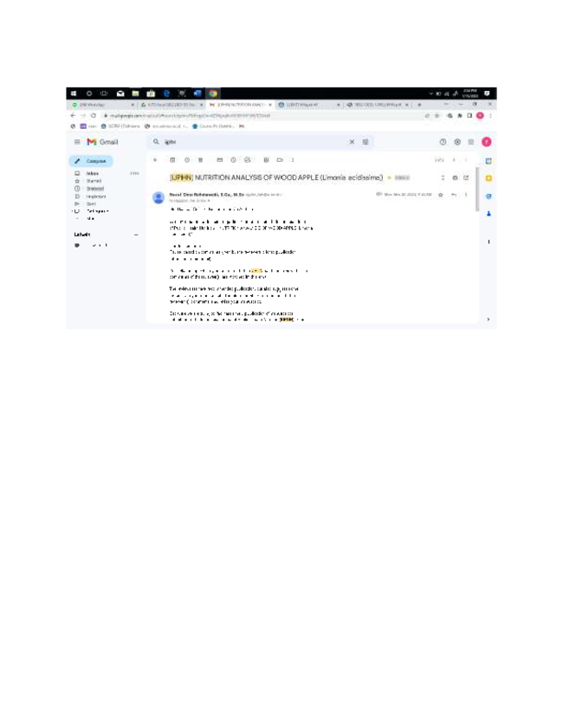The width and height of the screenshot is (563, 728).
Task: Open the Gmail main menu hamburger
Action: 77,142
